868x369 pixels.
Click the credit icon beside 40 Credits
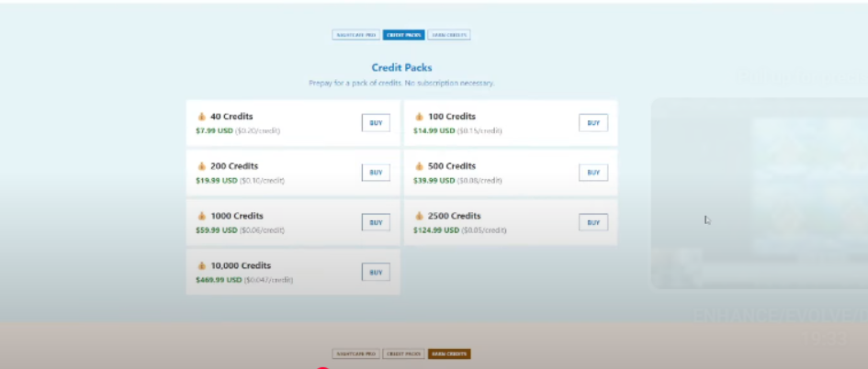pyautogui.click(x=201, y=117)
